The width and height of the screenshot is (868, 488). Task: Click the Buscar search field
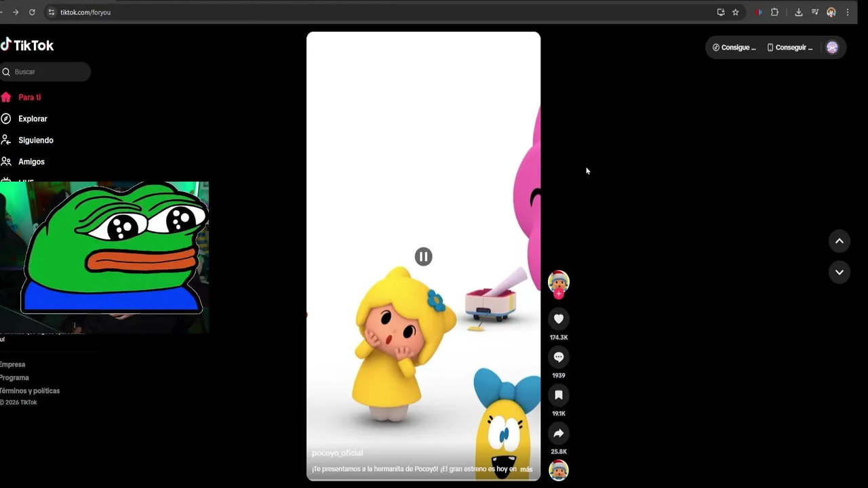[x=45, y=72]
